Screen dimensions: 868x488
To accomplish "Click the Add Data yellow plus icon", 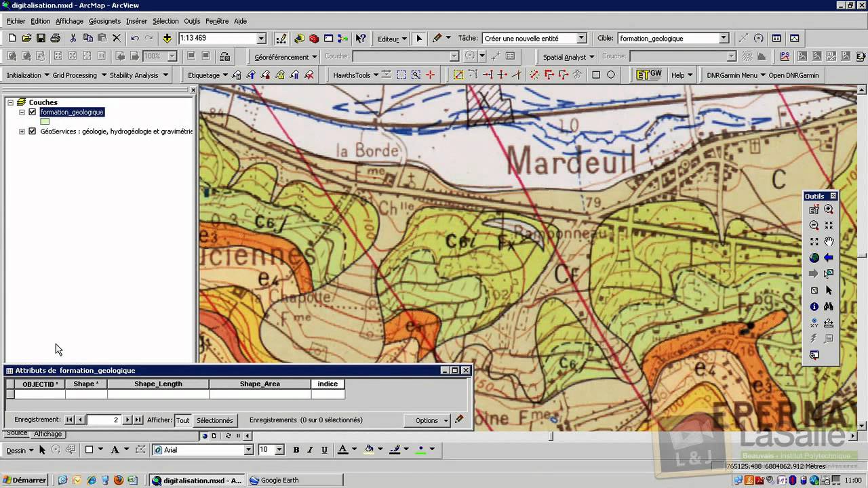I will (x=167, y=39).
